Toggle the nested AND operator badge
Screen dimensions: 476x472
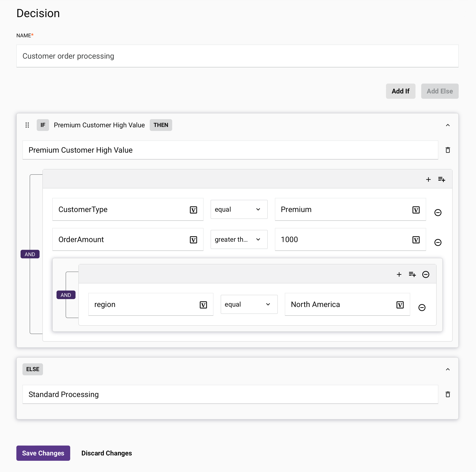tap(66, 295)
